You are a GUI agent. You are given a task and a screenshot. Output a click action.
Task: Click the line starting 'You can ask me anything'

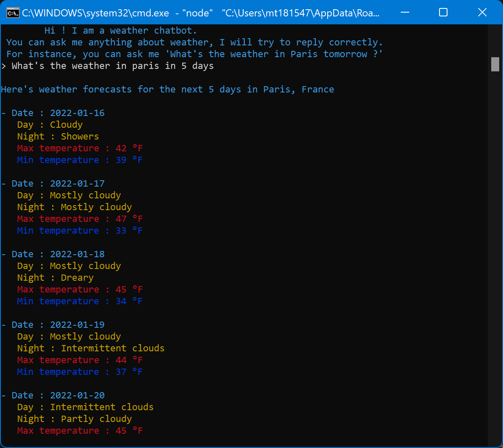tap(194, 42)
